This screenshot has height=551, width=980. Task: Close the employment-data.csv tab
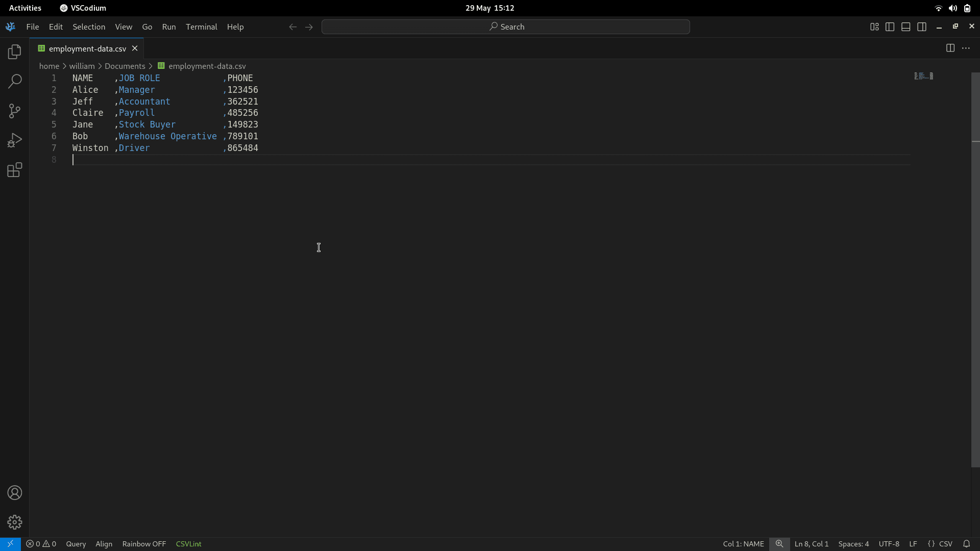(135, 48)
